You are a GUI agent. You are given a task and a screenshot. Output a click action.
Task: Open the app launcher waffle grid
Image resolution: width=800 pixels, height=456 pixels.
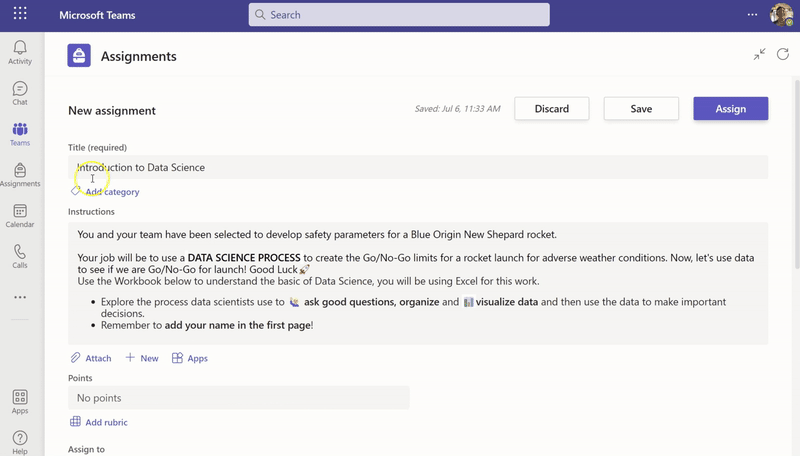pos(20,13)
